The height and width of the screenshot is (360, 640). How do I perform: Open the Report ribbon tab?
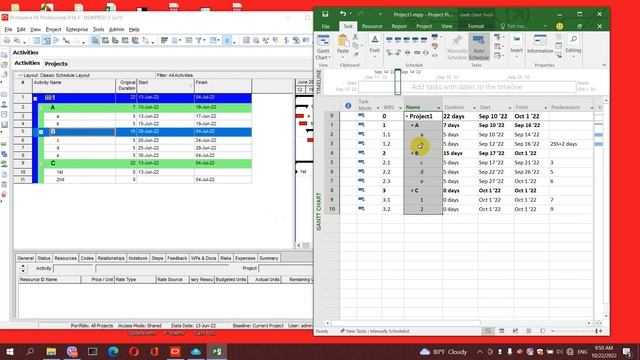399,26
